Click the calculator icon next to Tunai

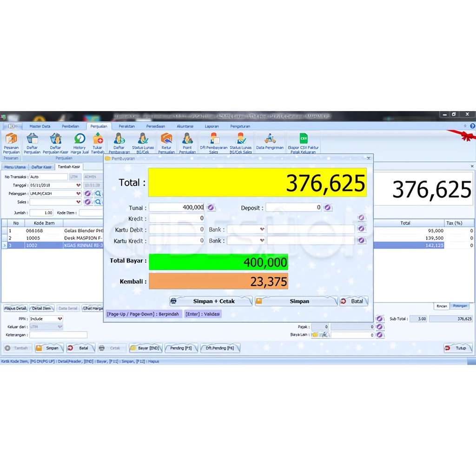211,208
